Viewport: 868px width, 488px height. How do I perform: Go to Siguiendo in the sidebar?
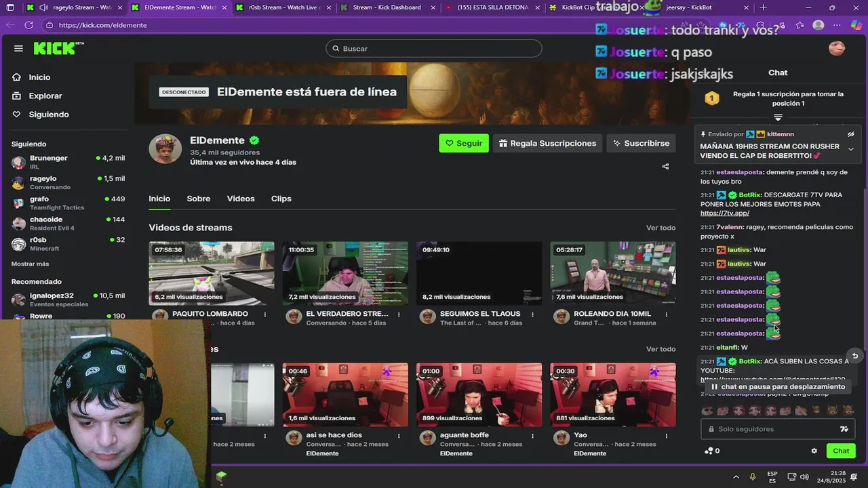pyautogui.click(x=49, y=115)
